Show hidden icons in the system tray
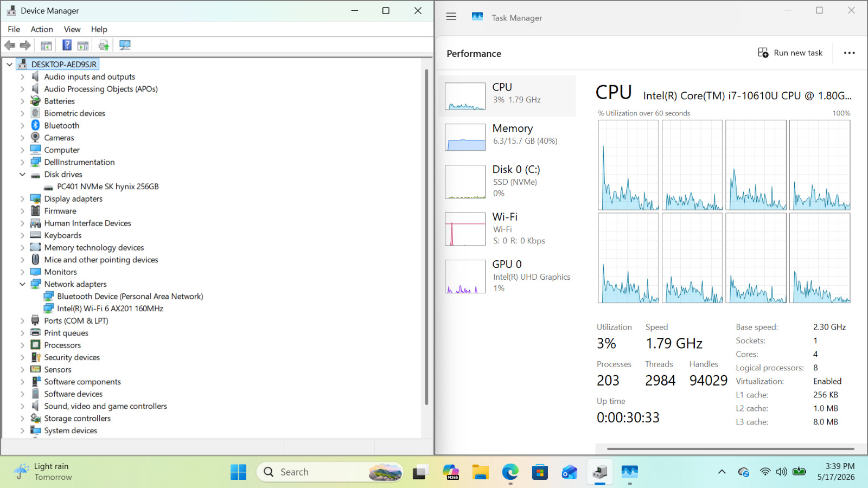This screenshot has height=488, width=868. pyautogui.click(x=722, y=472)
